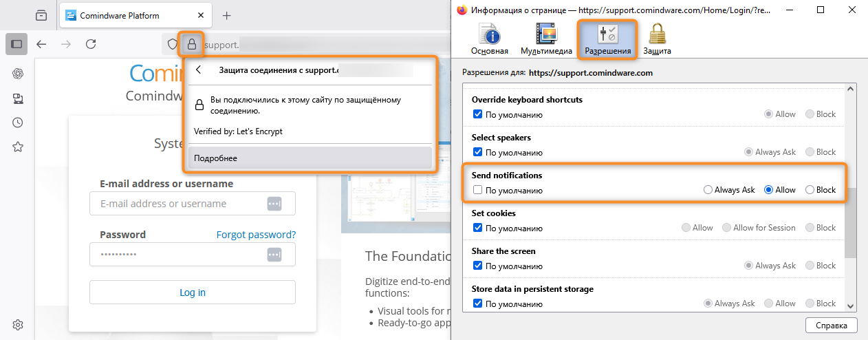Click the shield tracking protection icon

click(173, 45)
